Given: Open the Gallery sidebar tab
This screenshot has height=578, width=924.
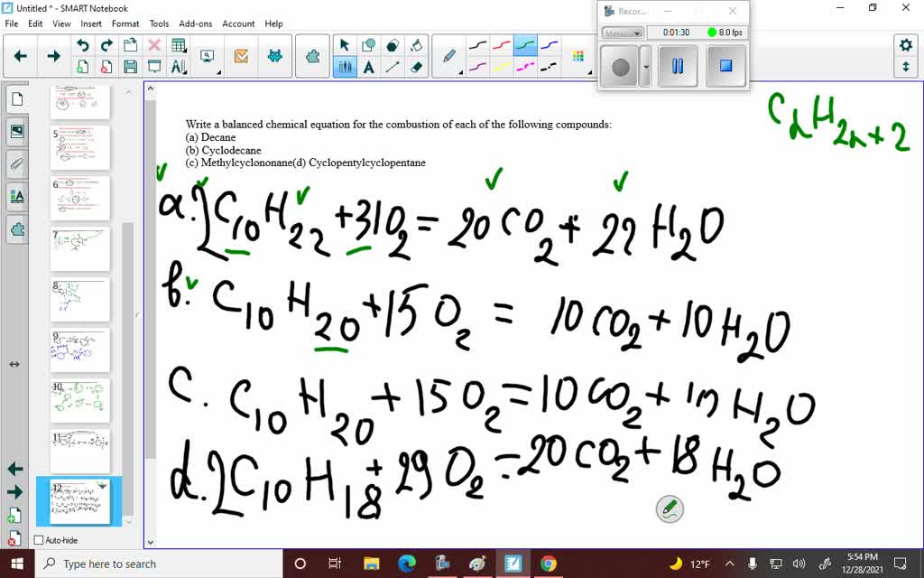Looking at the screenshot, I should [16, 131].
